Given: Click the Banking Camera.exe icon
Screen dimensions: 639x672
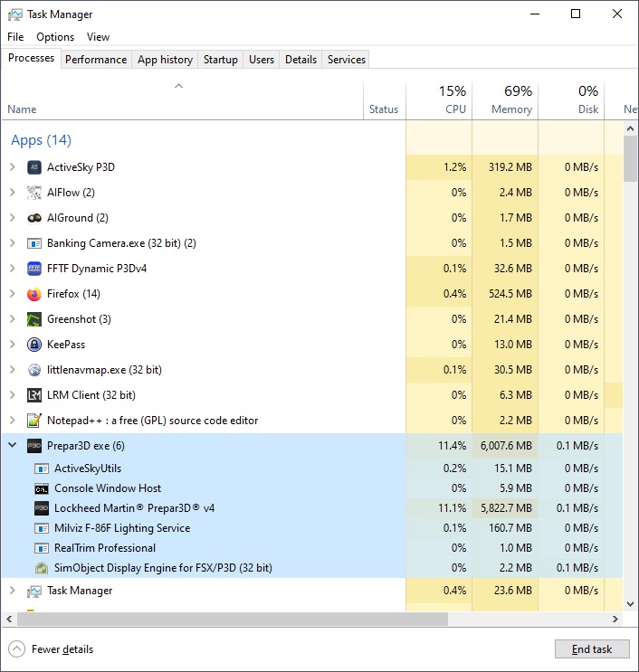Looking at the screenshot, I should pos(34,243).
